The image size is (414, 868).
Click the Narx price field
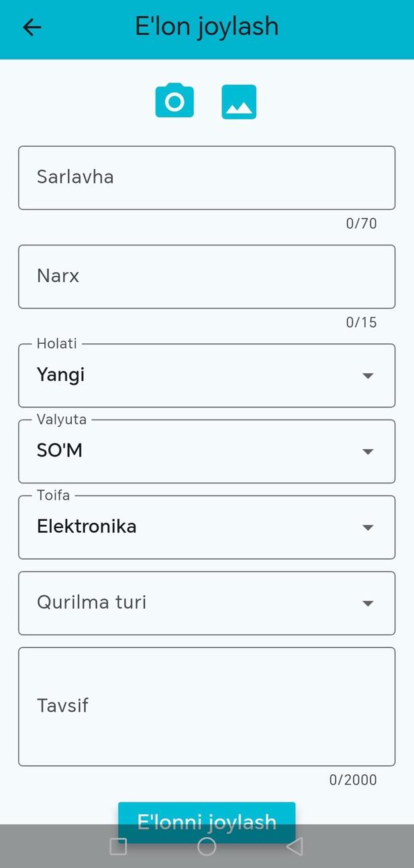[207, 275]
